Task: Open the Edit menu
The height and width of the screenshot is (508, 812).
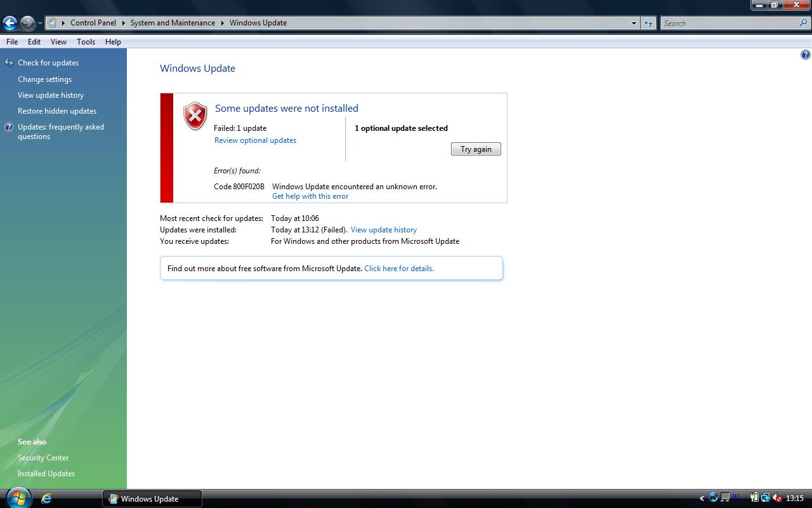Action: pyautogui.click(x=34, y=42)
